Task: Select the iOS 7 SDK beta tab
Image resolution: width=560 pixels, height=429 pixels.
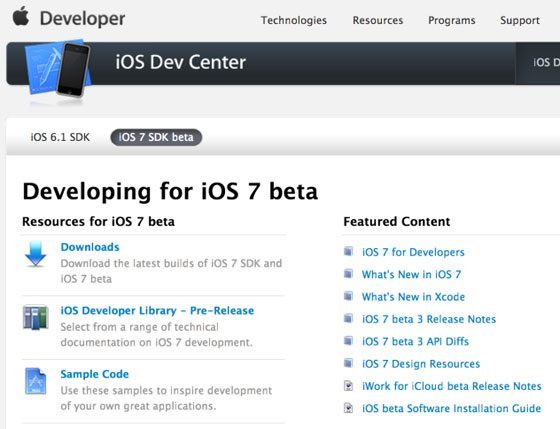Action: 156,137
